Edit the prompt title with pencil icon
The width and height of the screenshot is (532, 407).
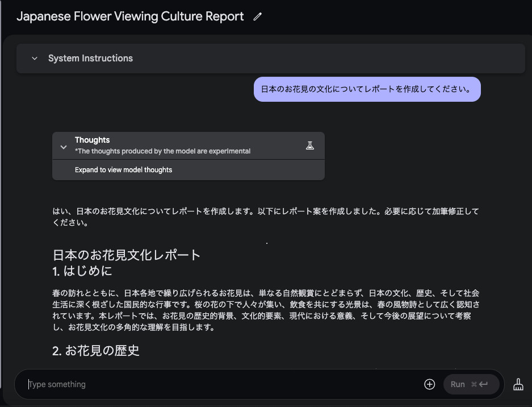point(258,16)
